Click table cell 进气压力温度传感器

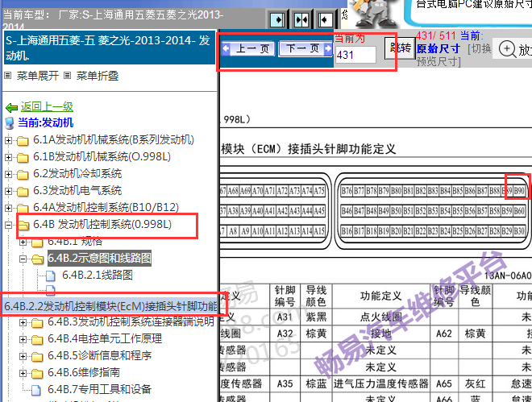pyautogui.click(x=380, y=383)
